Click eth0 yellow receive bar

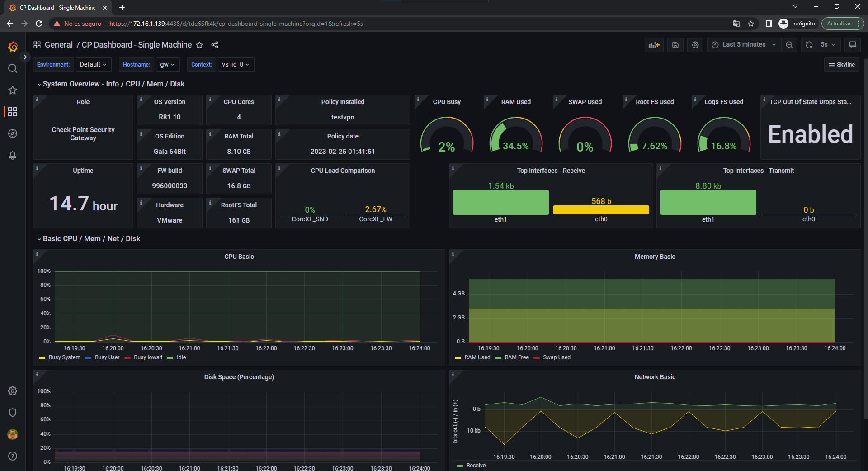point(601,210)
